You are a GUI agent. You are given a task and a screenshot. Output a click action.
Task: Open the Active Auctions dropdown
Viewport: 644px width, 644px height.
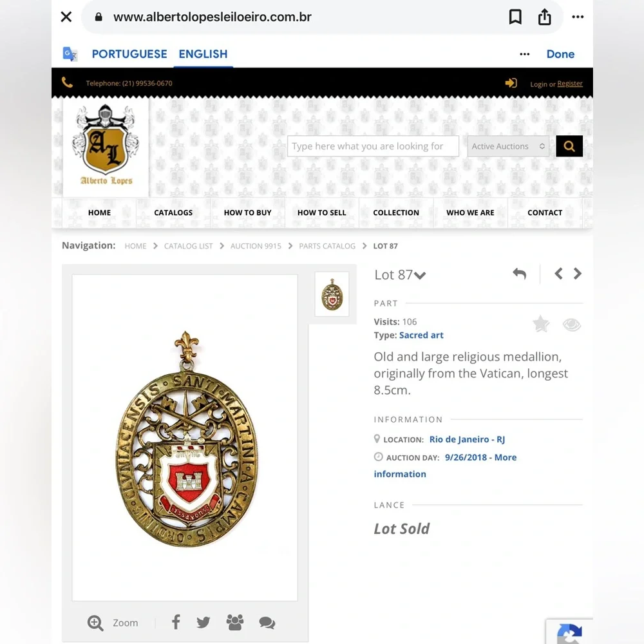(x=508, y=146)
